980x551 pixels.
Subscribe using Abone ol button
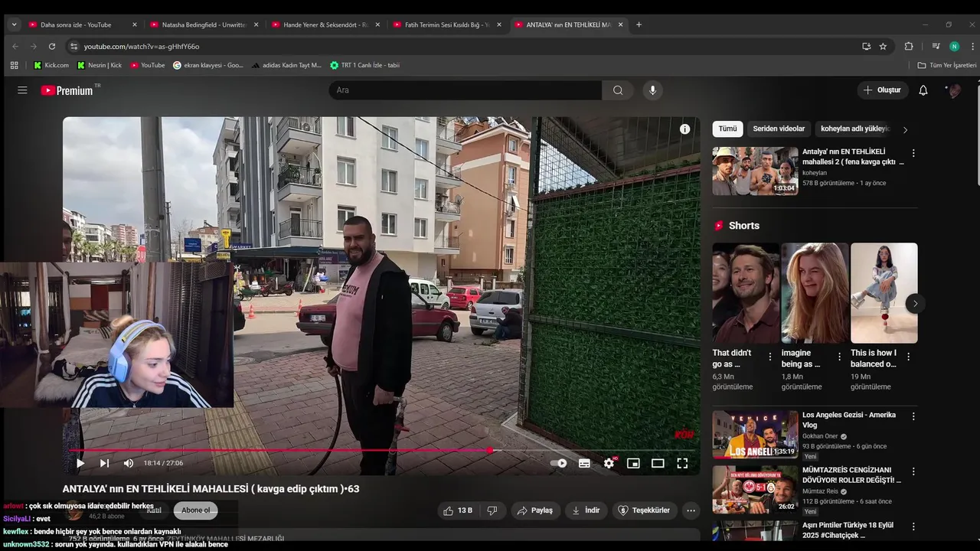tap(195, 510)
